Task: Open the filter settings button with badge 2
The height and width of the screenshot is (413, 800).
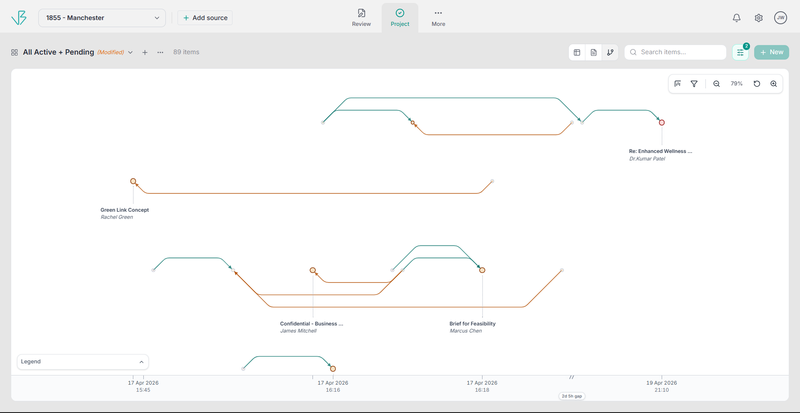Action: pos(740,52)
